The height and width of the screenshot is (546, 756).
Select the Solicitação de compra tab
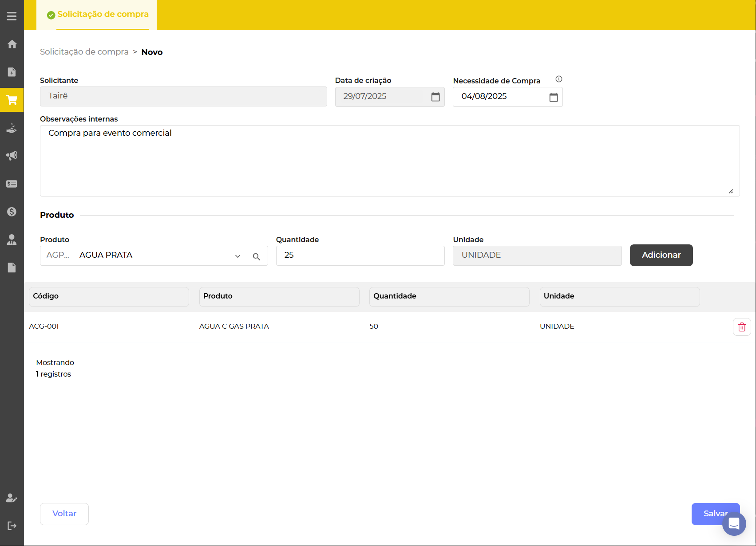[x=98, y=15]
